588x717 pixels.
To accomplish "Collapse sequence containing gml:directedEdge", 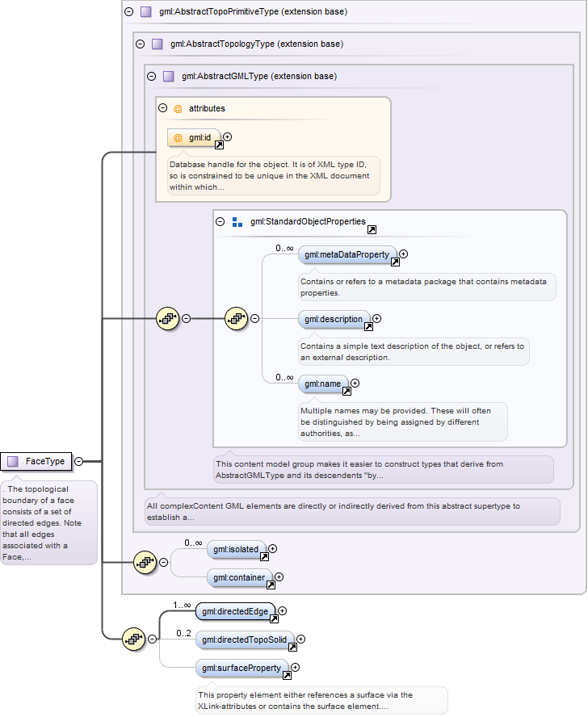I will (153, 639).
